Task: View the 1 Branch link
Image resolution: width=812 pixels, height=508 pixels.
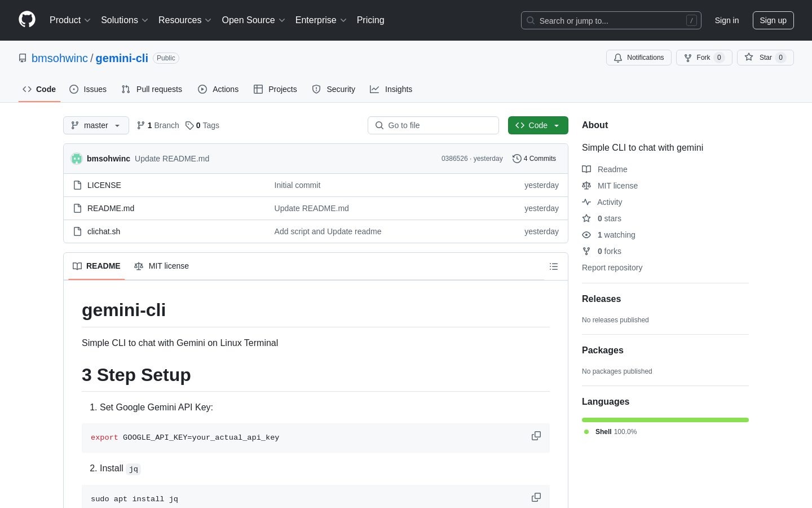Action: pyautogui.click(x=158, y=125)
